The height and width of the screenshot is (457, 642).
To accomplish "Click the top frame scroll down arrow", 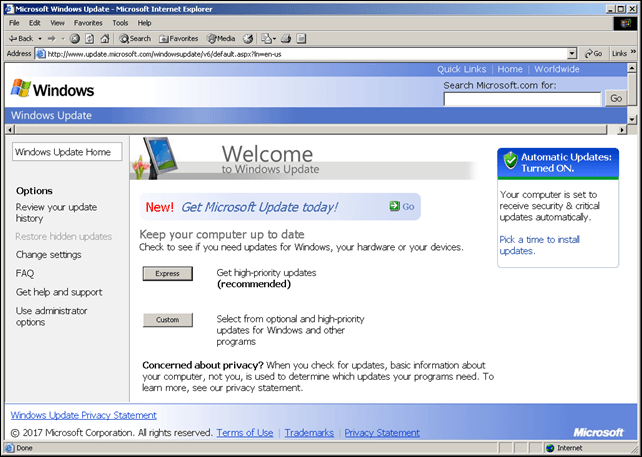I will (x=632, y=120).
